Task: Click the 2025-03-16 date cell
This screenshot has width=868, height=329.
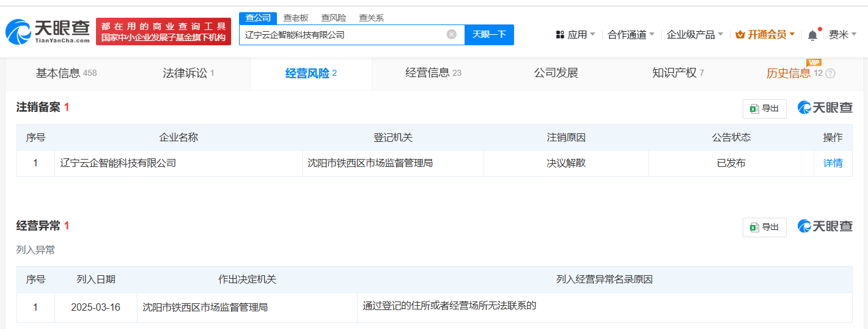Action: (95, 307)
